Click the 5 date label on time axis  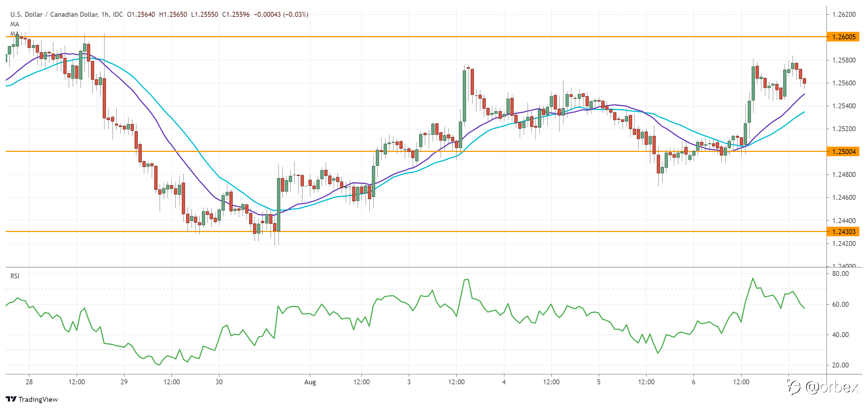[598, 382]
